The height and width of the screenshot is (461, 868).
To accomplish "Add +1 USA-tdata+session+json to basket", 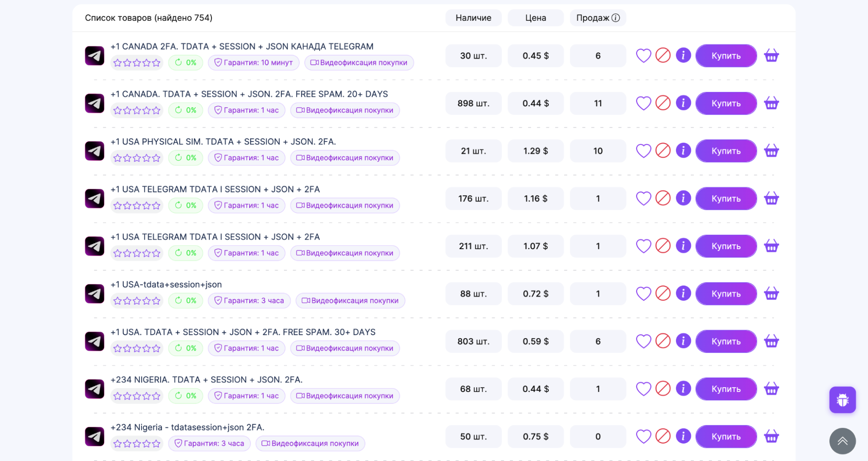I will pyautogui.click(x=771, y=293).
